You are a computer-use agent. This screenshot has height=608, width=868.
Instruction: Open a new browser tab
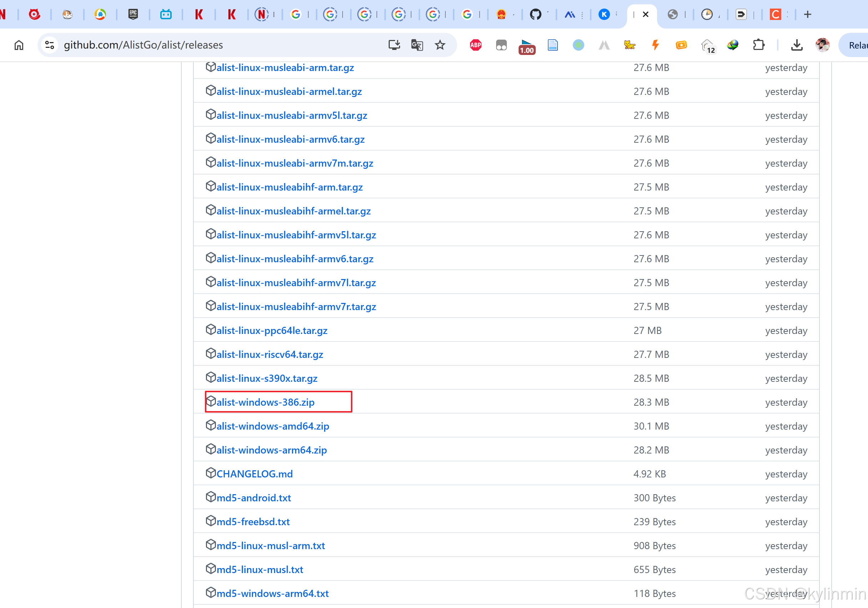pos(808,14)
